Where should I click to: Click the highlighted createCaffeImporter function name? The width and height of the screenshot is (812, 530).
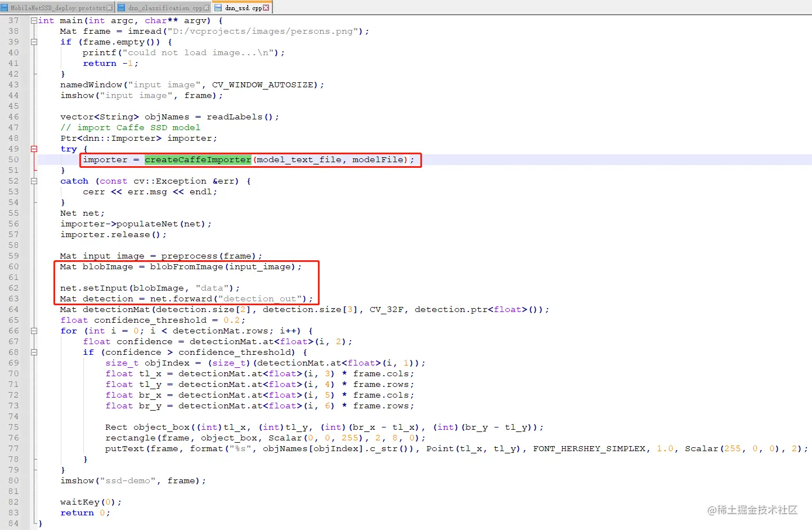pos(198,159)
